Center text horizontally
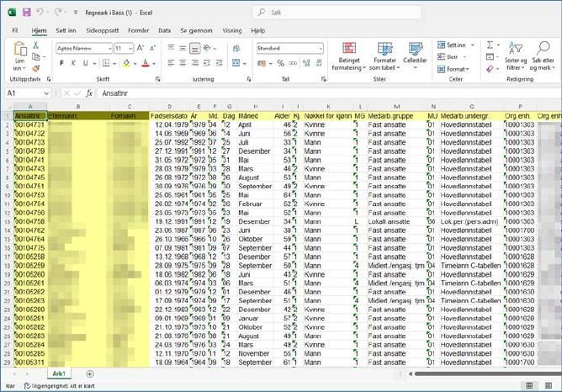 (183, 63)
